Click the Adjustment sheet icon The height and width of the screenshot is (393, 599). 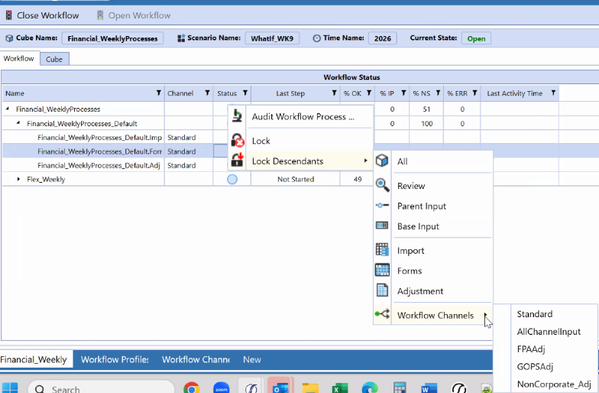[x=382, y=290]
